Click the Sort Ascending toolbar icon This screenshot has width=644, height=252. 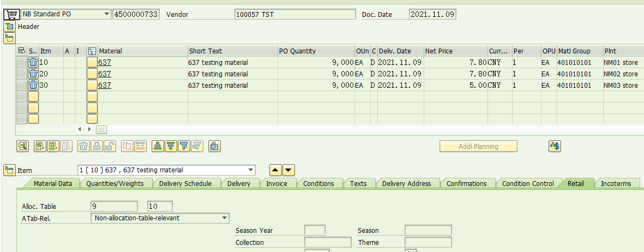coord(158,146)
